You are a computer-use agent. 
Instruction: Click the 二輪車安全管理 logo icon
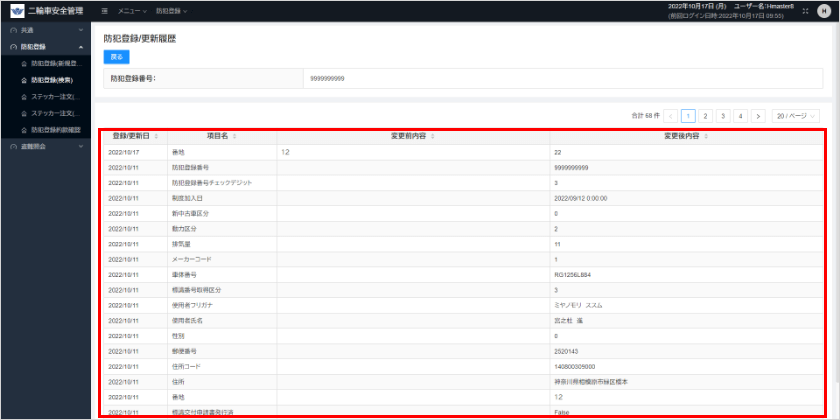(x=17, y=11)
